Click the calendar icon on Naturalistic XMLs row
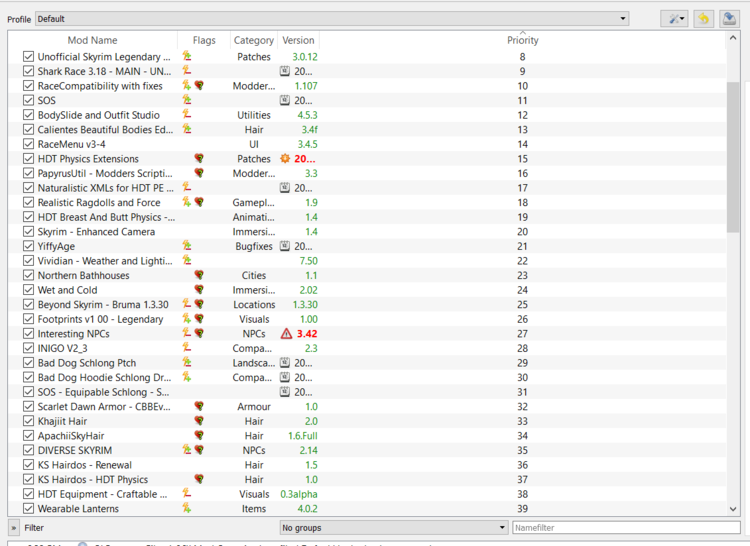This screenshot has height=546, width=750. tap(285, 187)
